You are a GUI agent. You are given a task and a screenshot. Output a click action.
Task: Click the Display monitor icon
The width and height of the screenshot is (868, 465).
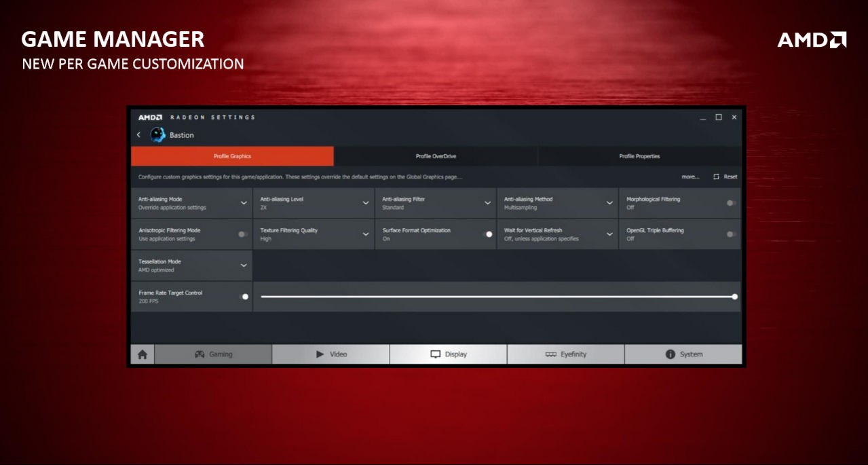coord(436,354)
